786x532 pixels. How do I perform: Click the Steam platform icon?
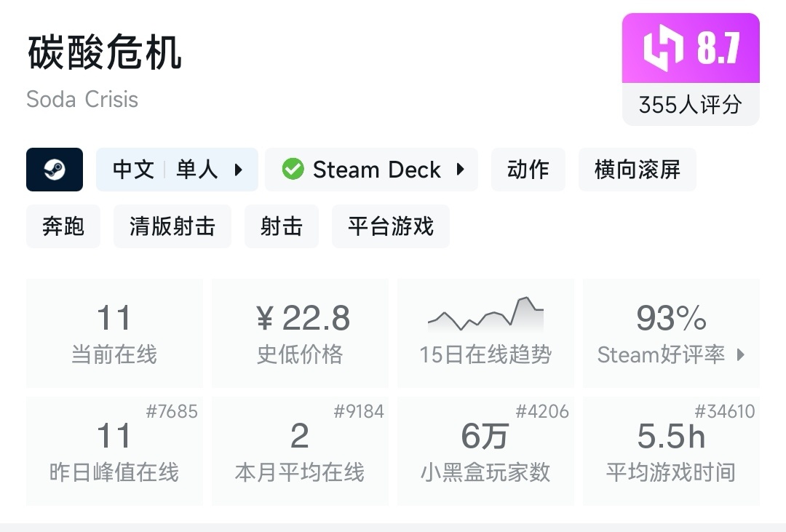click(55, 169)
